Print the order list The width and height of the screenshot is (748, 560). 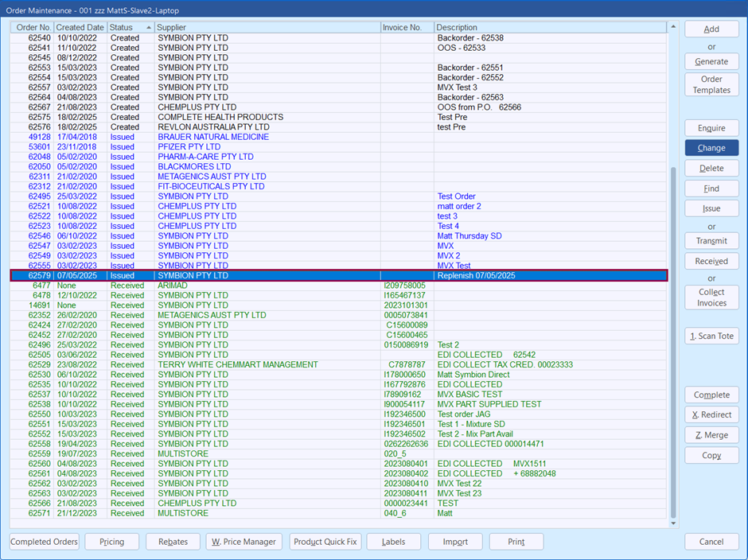pos(516,542)
